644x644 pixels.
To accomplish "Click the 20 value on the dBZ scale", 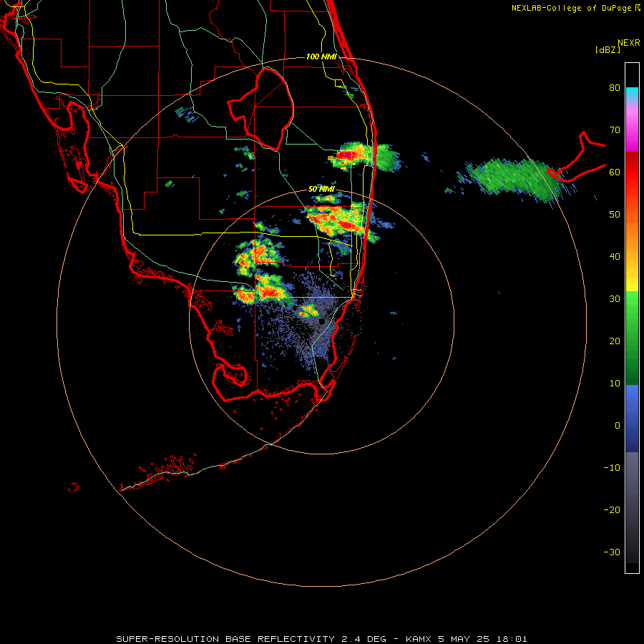I will tap(615, 341).
